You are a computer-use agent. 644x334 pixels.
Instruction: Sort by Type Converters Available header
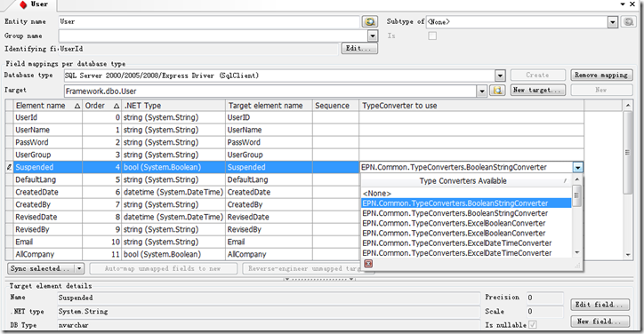point(466,181)
